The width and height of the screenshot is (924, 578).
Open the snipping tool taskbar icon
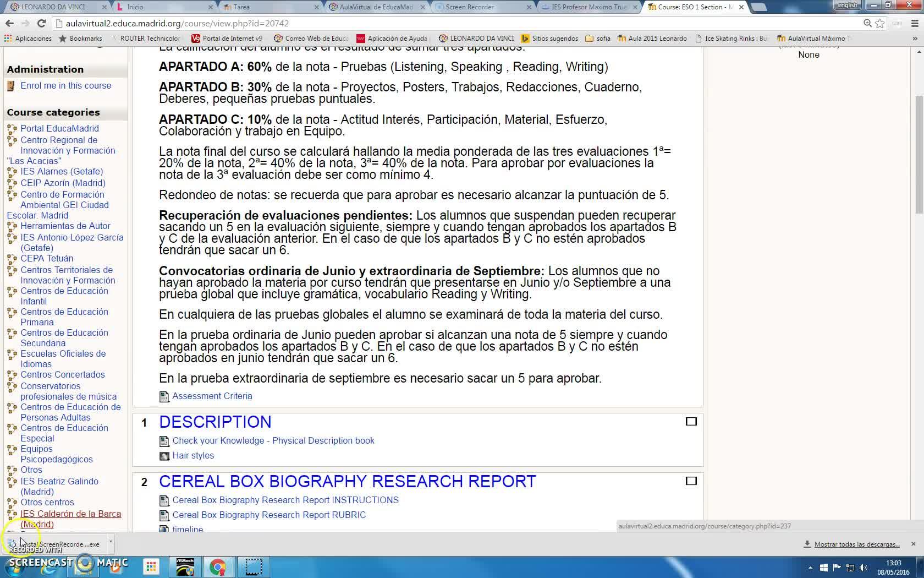253,566
